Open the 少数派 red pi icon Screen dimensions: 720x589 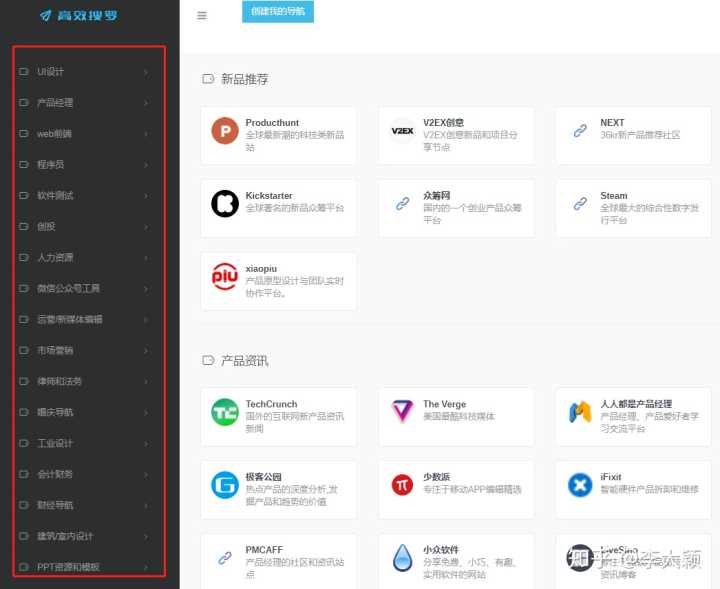(402, 485)
